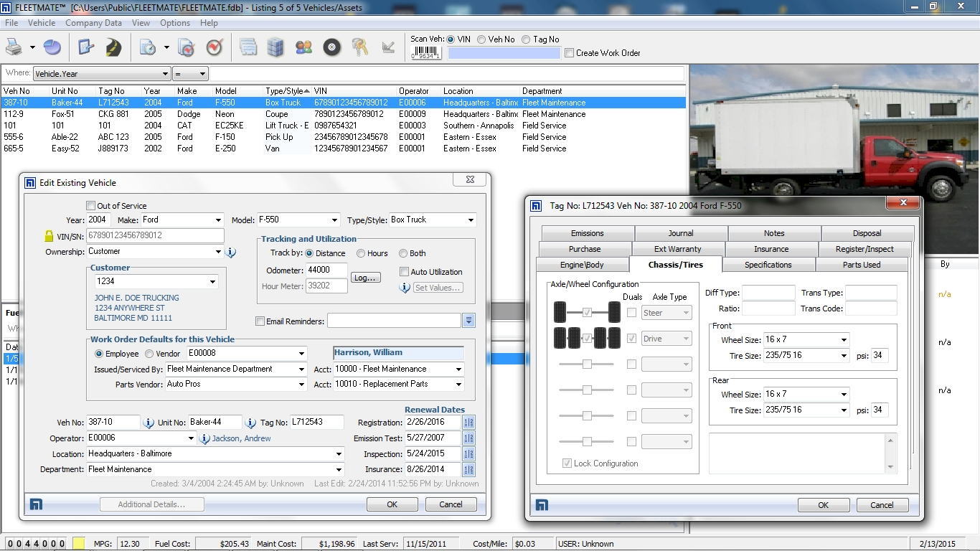Viewport: 980px width, 551px height.
Task: Open the Vehicle menu
Action: [41, 22]
